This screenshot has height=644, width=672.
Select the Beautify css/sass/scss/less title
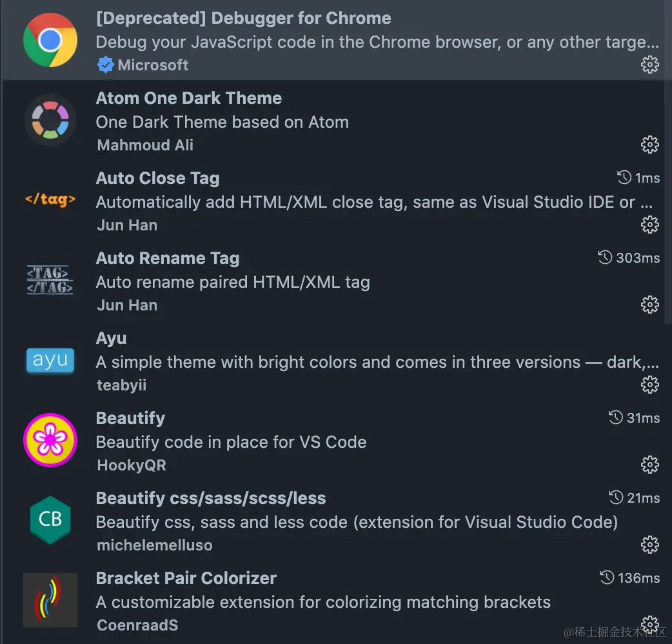(x=211, y=498)
